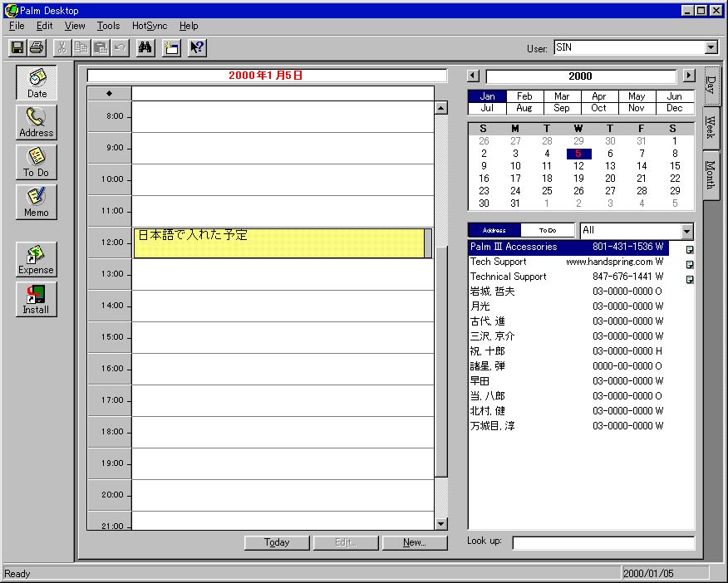
Task: Click the New... button
Action: click(414, 542)
